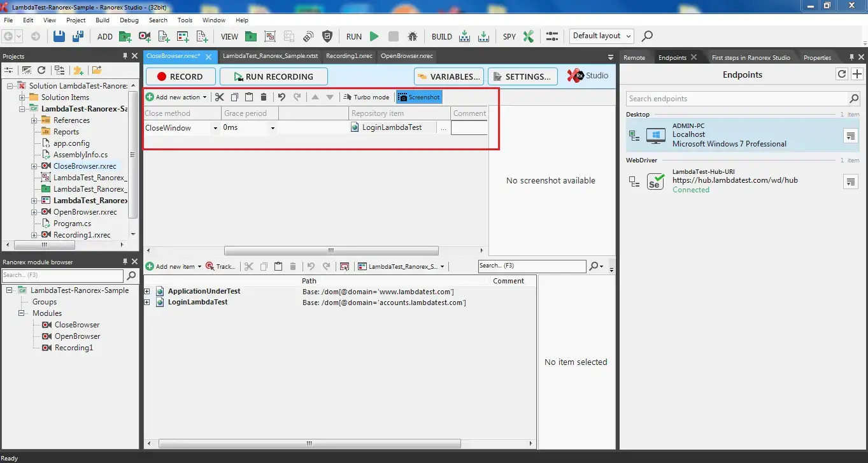Select the LambdaTest-Hub-URI WebDriver endpoint
868x463 pixels.
click(x=734, y=181)
